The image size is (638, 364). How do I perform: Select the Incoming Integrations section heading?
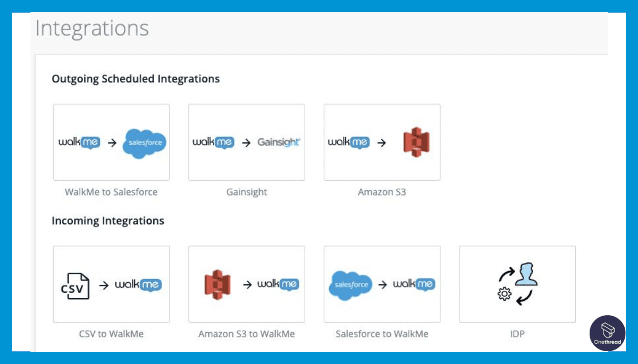point(108,221)
